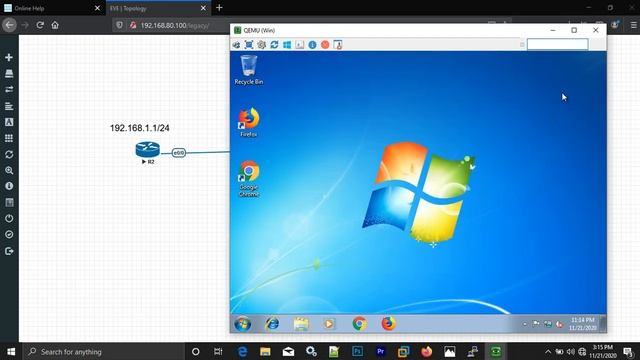Open the Windows 7 Start orb
Screen dimensions: 640x360
pyautogui.click(x=242, y=324)
